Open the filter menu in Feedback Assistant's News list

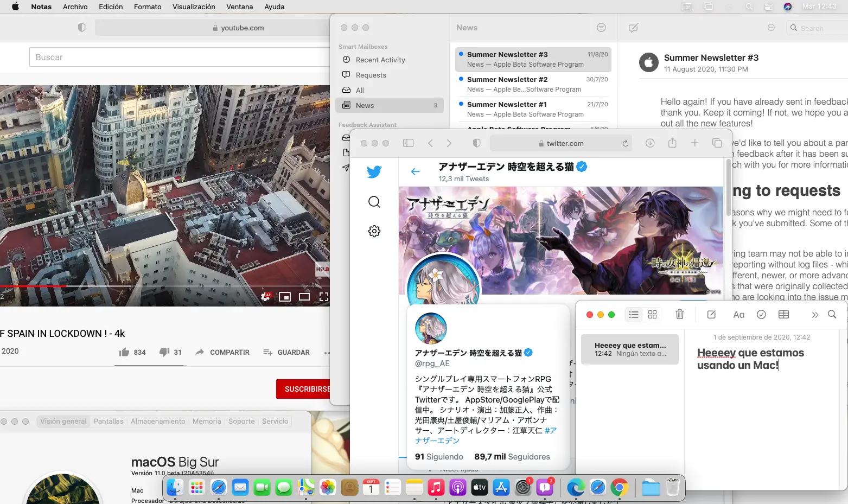point(601,28)
